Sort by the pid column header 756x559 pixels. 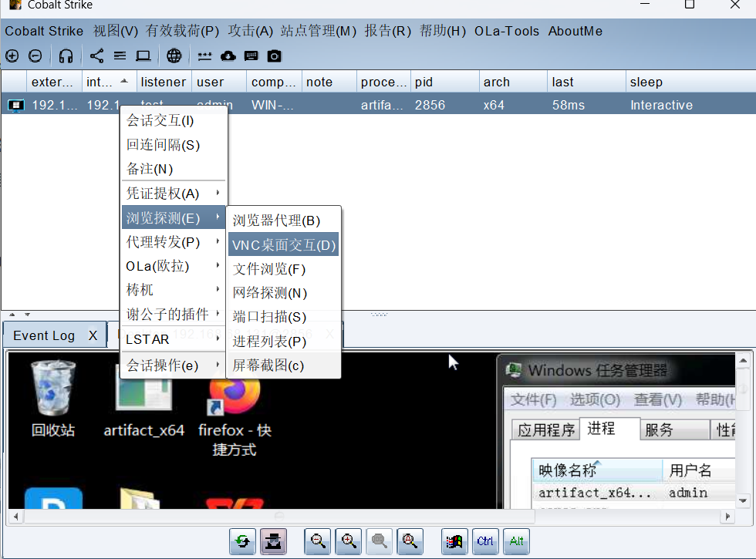[x=444, y=82]
